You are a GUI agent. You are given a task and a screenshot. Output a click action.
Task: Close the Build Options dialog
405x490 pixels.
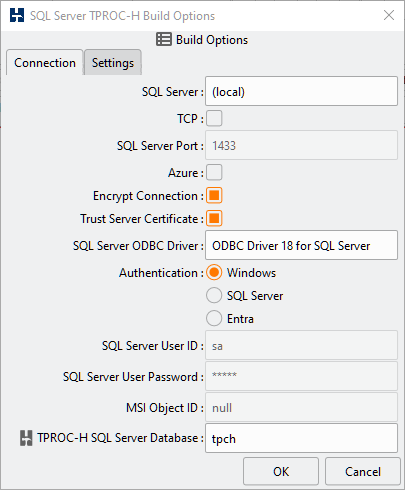pos(389,15)
